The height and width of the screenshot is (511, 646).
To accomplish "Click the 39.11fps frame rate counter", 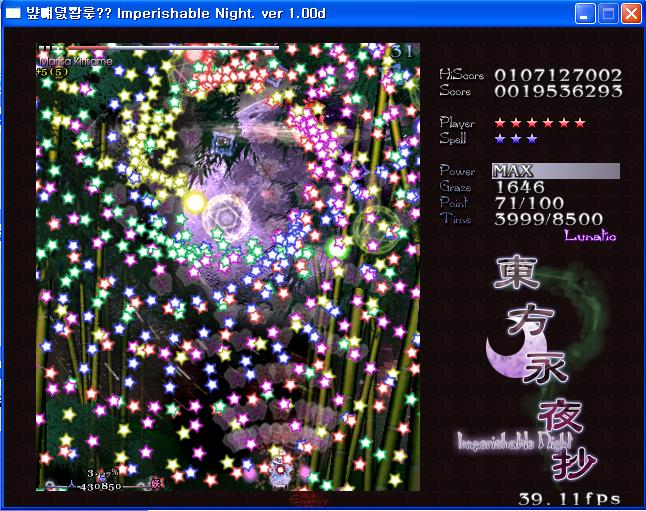I will 569,498.
